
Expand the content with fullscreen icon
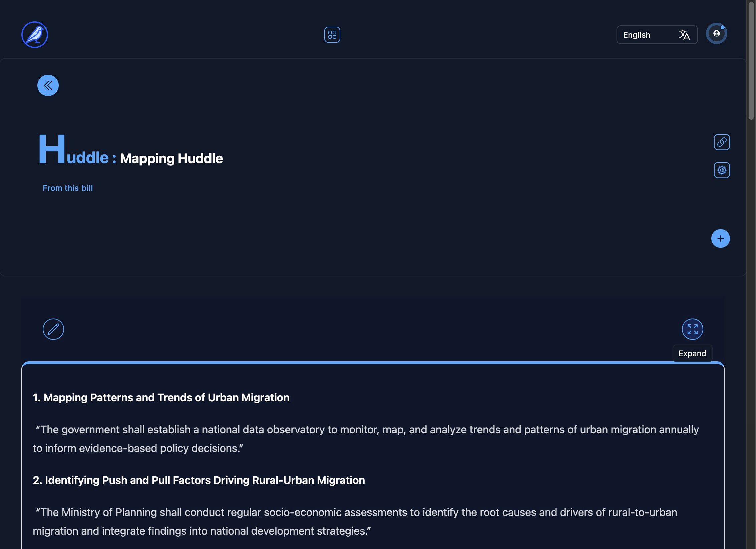click(692, 329)
